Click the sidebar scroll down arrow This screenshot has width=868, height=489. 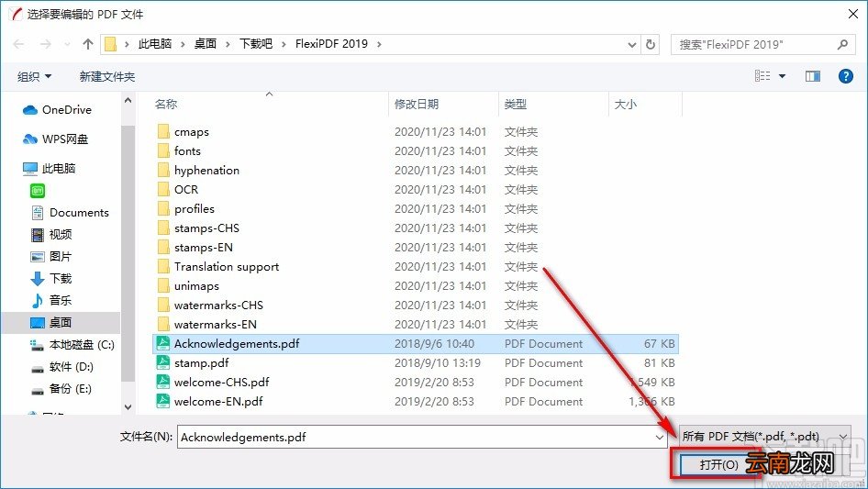tap(128, 407)
